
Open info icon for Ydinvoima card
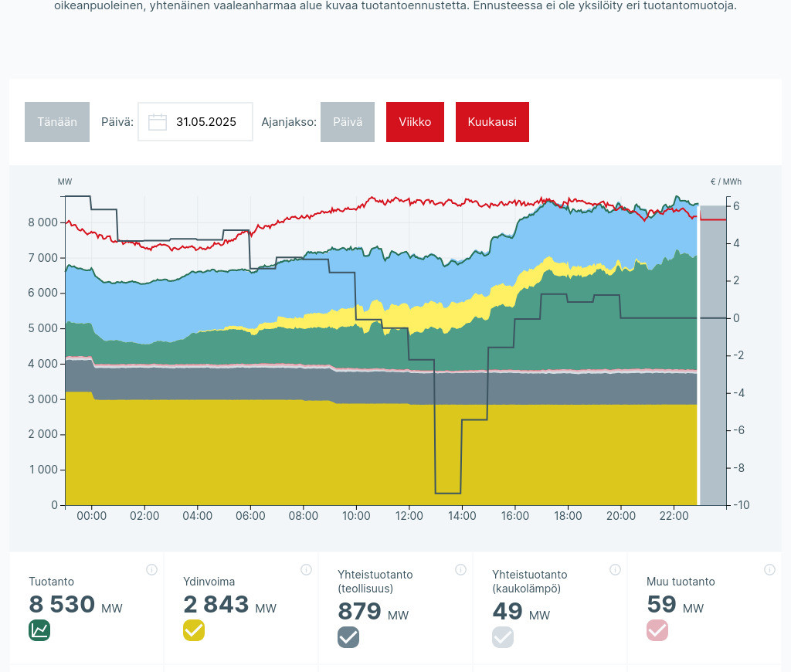[306, 570]
